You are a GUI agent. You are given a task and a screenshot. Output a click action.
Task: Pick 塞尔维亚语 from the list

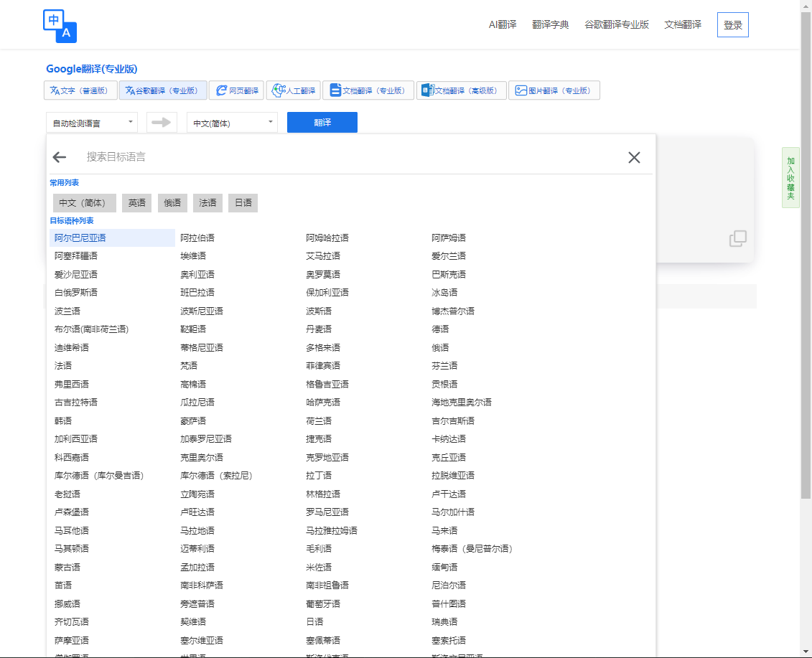(202, 640)
